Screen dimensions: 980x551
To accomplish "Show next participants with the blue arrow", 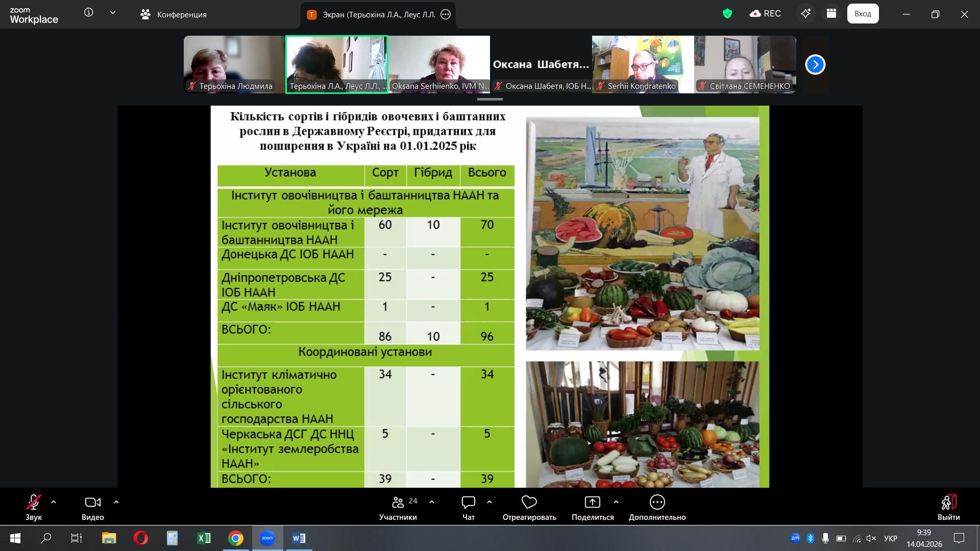I will pos(815,64).
